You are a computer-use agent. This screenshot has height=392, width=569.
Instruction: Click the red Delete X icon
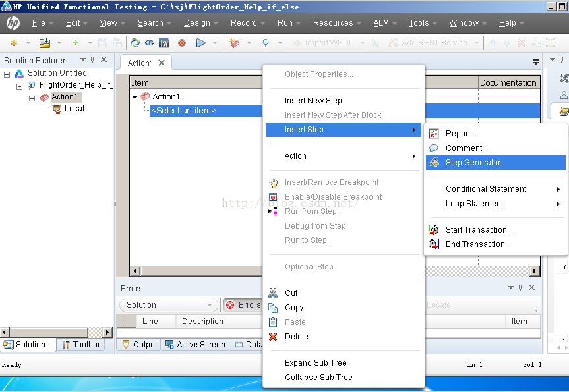[273, 337]
